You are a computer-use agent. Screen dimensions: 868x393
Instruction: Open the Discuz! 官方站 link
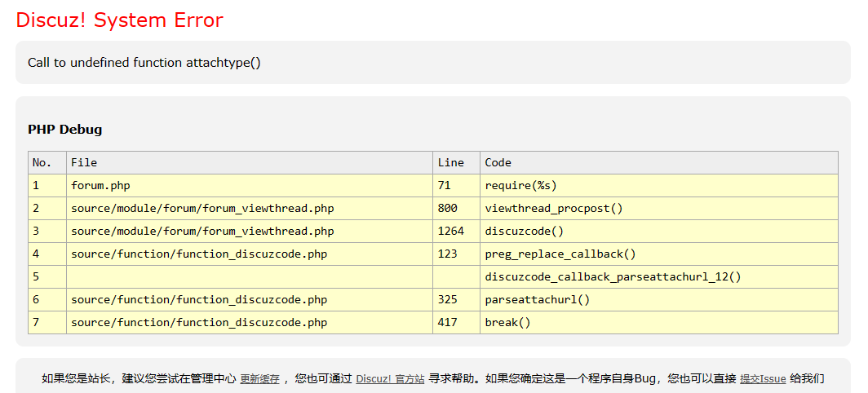click(x=390, y=379)
